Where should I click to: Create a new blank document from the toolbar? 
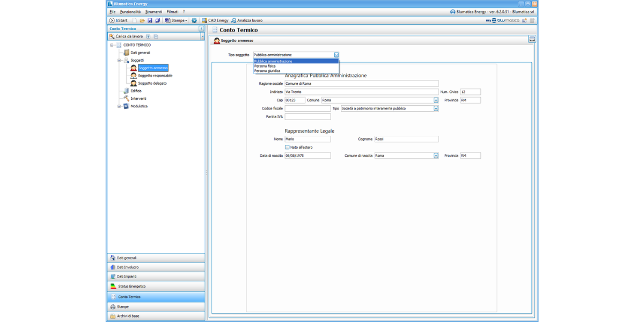tap(135, 20)
